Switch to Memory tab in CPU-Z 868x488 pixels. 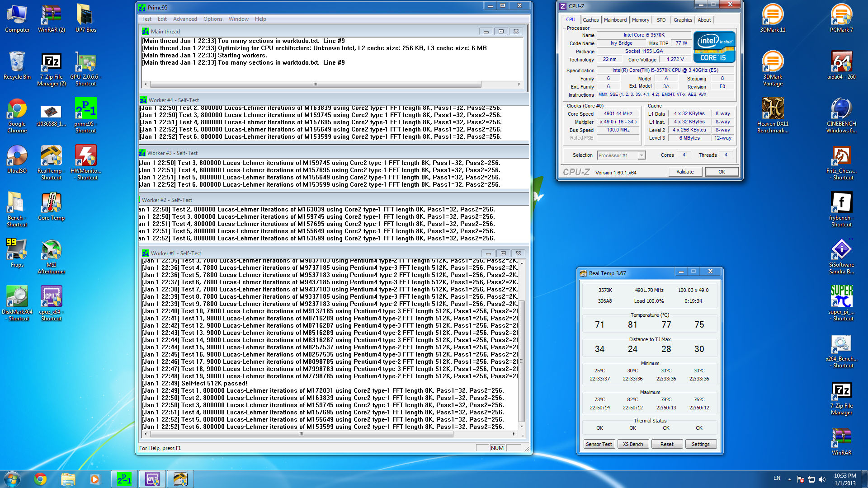click(x=641, y=20)
